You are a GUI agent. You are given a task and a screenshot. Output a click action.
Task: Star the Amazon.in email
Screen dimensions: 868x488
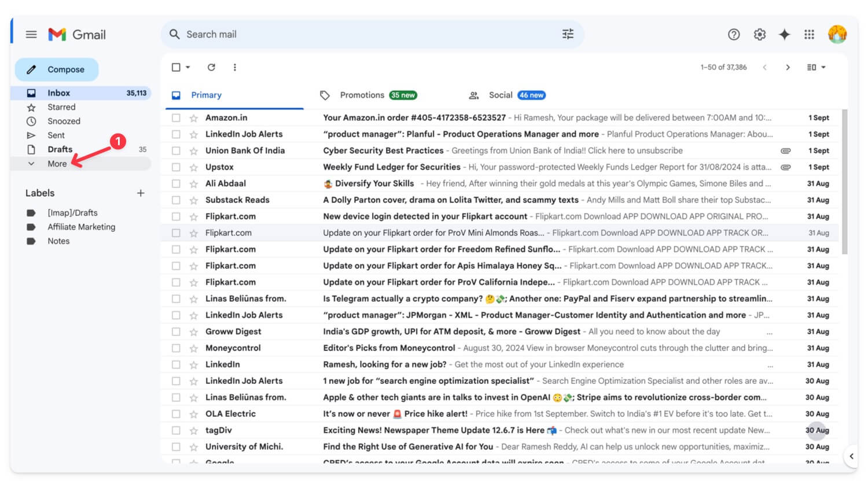[x=194, y=118]
